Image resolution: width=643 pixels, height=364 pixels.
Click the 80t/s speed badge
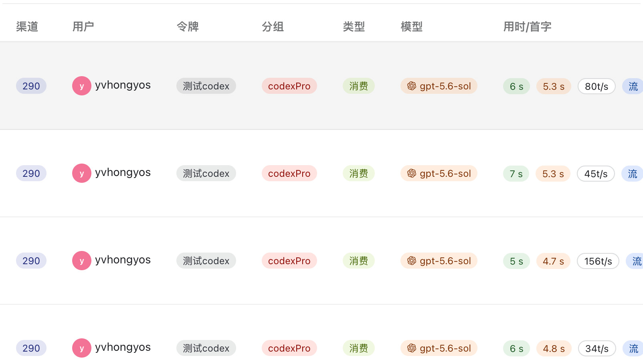[x=596, y=86]
